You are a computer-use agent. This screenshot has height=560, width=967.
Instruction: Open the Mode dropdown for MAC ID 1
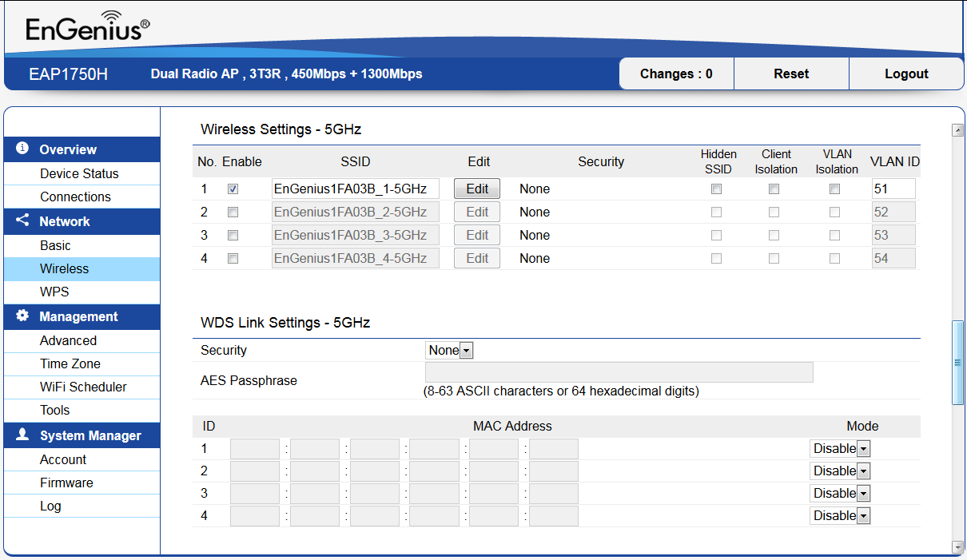pos(840,449)
